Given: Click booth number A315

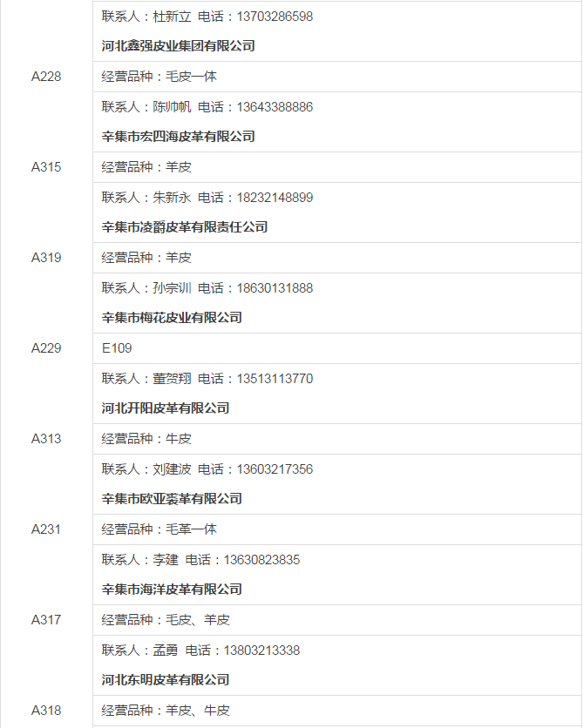Looking at the screenshot, I should 46,167.
